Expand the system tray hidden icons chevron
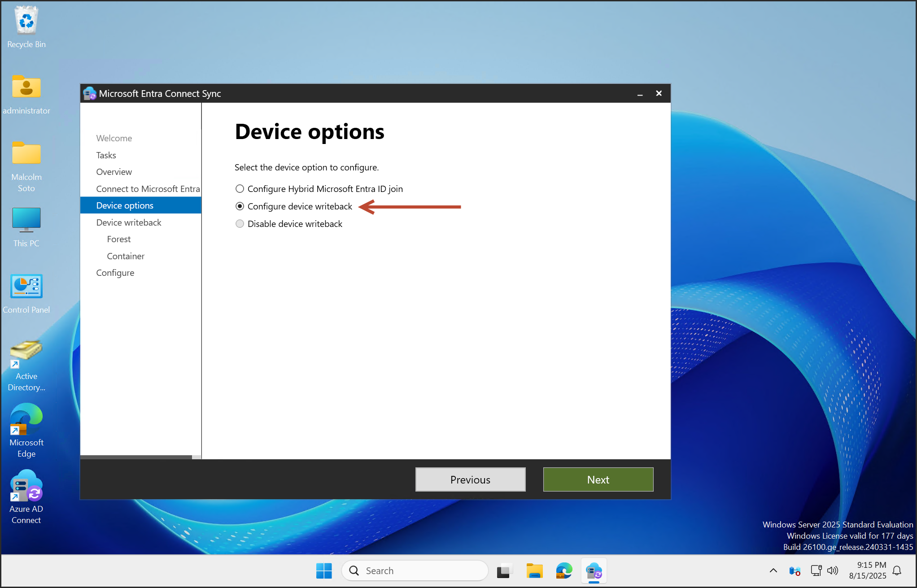This screenshot has width=917, height=588. click(x=773, y=571)
